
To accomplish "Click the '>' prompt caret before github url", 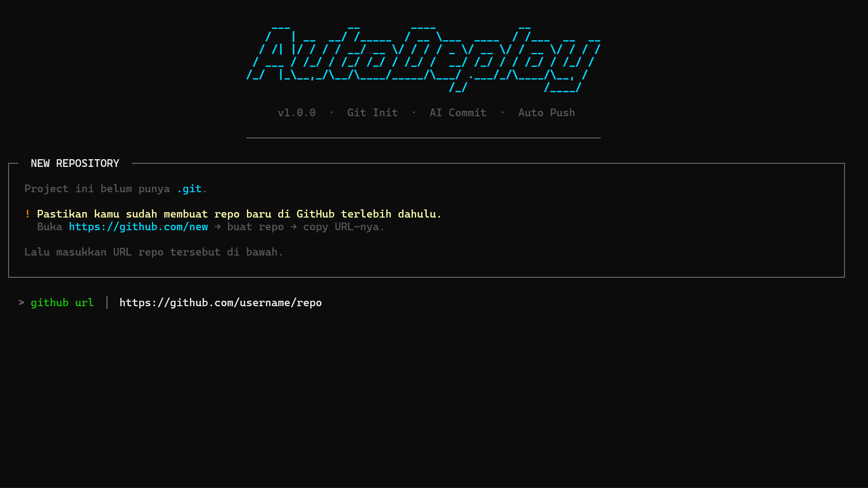I will [x=21, y=302].
